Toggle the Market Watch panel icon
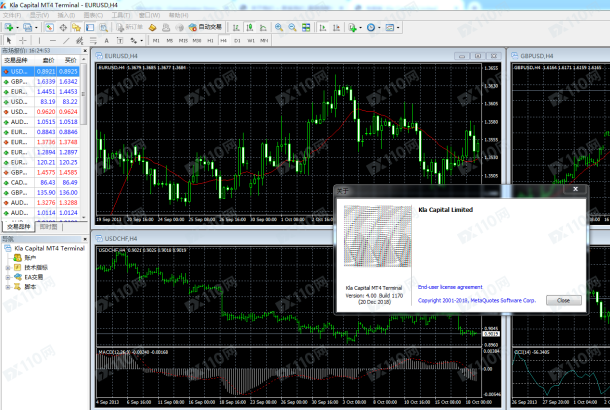Screen dimensions: 610x410 [x=49, y=27]
